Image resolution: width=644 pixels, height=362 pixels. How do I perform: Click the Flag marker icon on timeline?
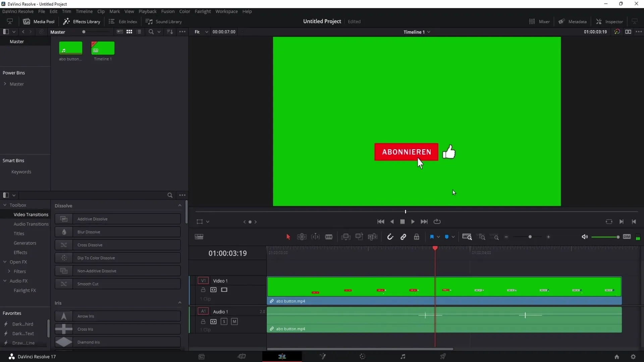coord(432,237)
